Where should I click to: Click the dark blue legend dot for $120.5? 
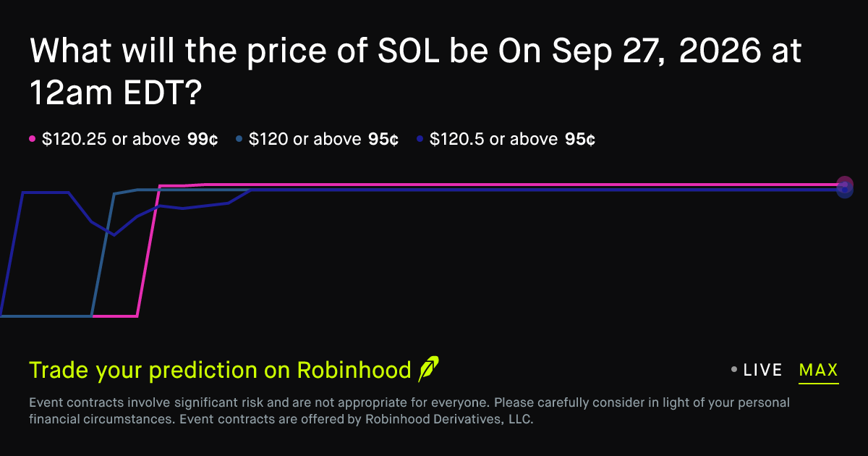[x=420, y=140]
